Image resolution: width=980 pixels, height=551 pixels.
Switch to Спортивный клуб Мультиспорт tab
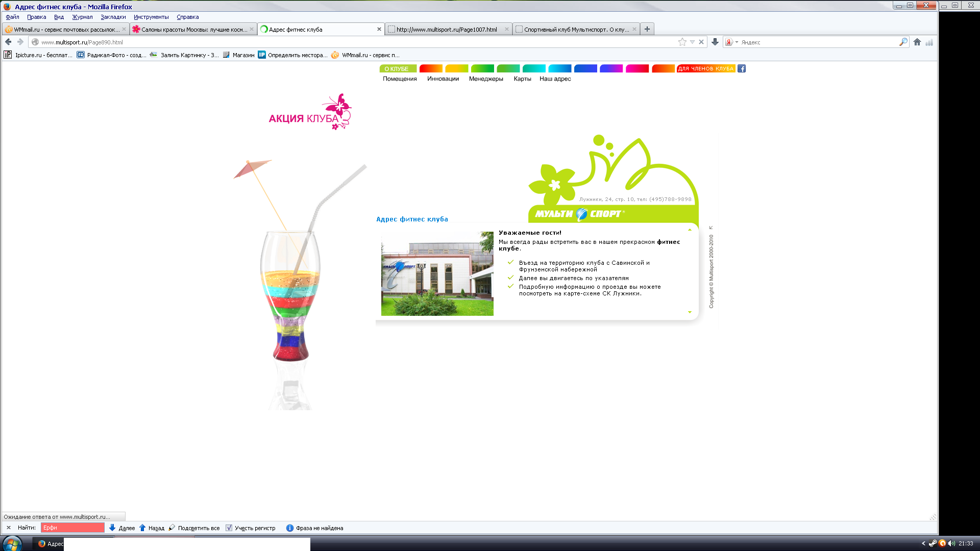click(x=576, y=29)
